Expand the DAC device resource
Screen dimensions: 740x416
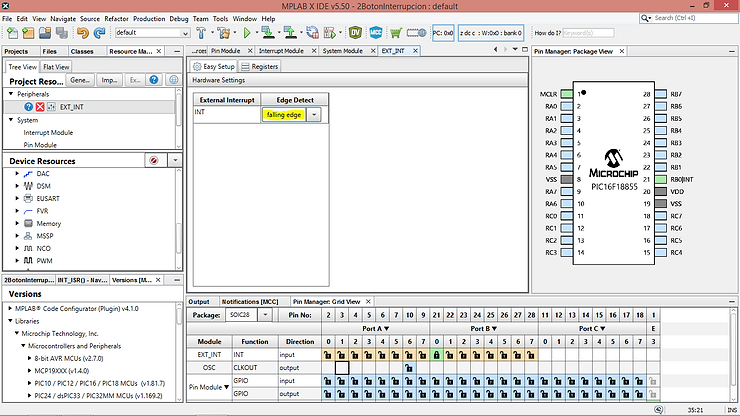17,174
